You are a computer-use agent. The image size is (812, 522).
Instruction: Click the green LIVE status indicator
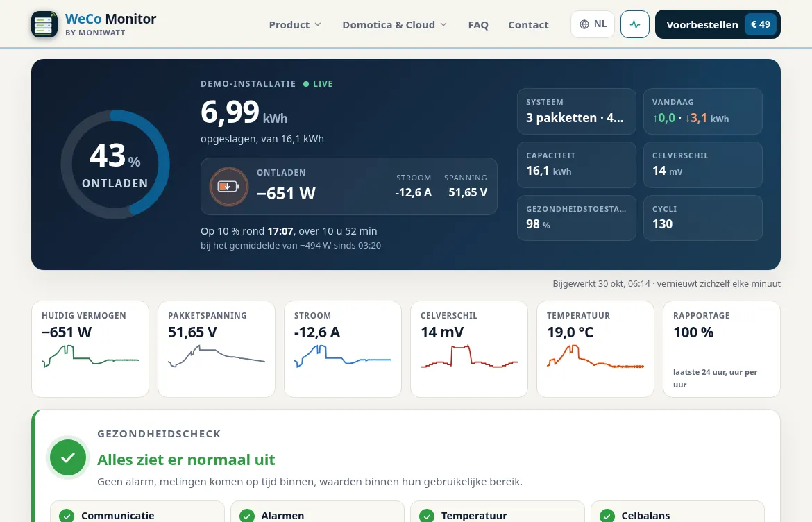318,84
